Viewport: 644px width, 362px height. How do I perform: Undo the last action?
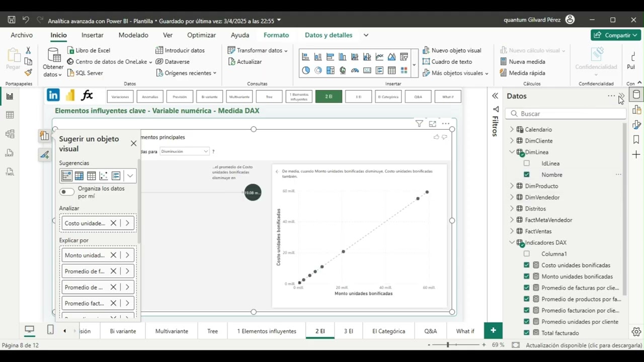click(26, 20)
